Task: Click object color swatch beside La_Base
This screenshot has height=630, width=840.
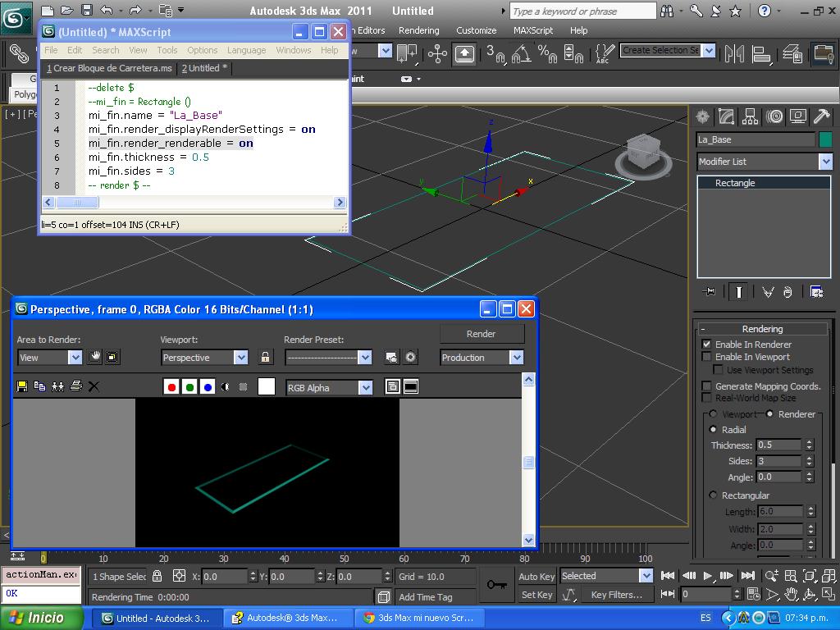Action: pos(825,139)
